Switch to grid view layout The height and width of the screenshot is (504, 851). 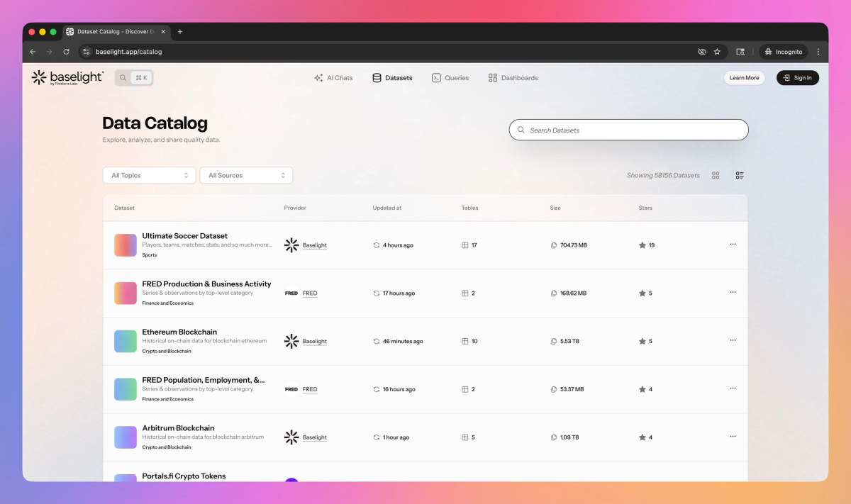click(716, 175)
